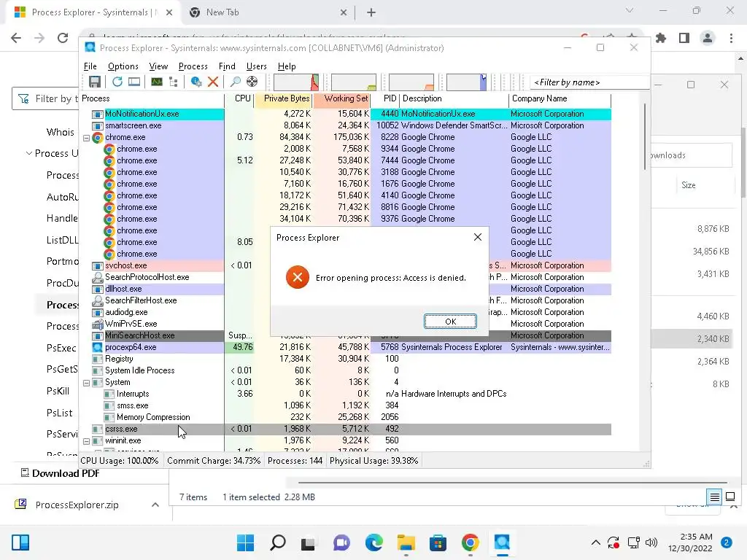Open the Microsoft Store taskbar icon
The height and width of the screenshot is (560, 747).
click(438, 542)
